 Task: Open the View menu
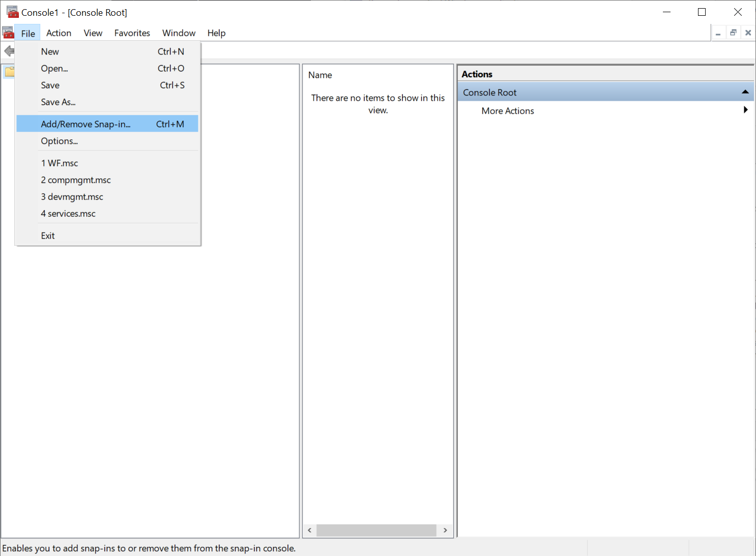click(93, 33)
